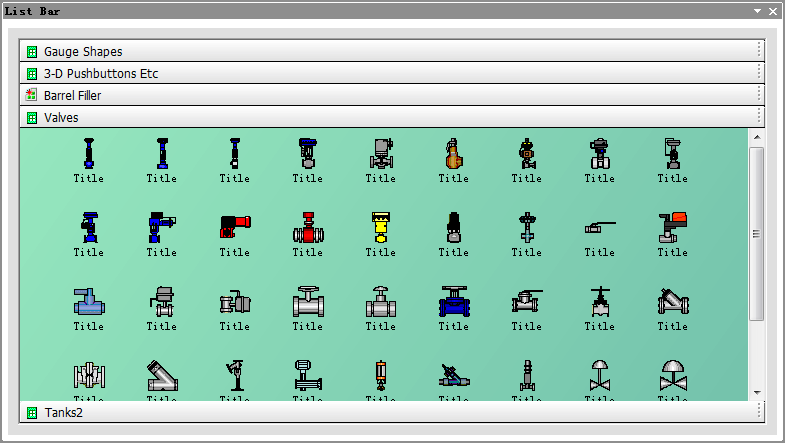Open the Tanks2 category
The height and width of the screenshot is (443, 785).
64,412
